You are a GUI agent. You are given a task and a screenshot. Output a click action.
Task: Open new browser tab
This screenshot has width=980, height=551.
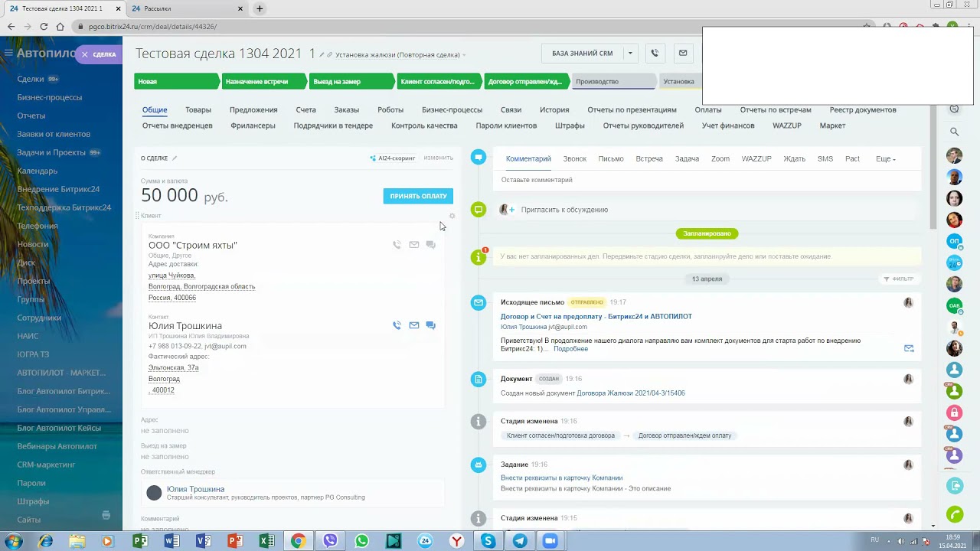(260, 8)
